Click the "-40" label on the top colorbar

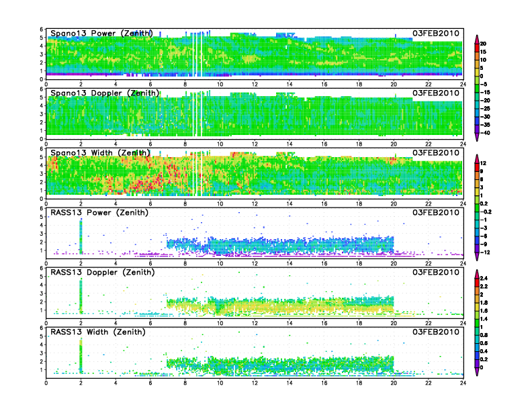485,133
